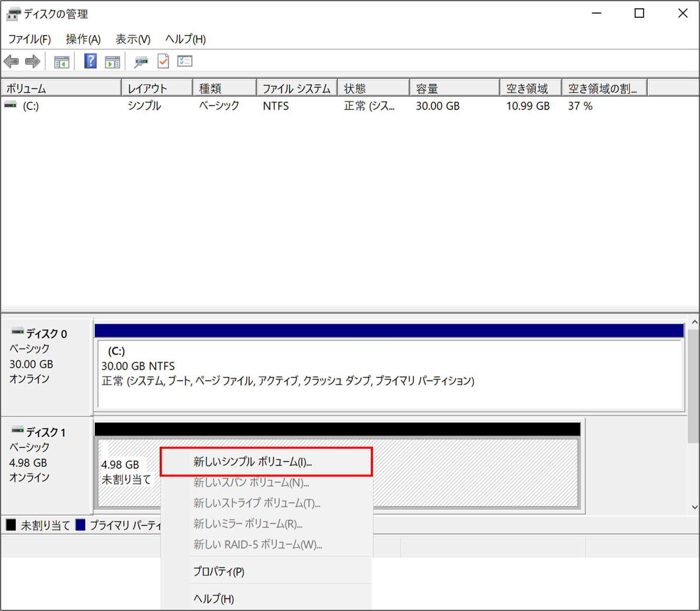Open the 操作(A) menu
Image resolution: width=700 pixels, height=611 pixels.
pyautogui.click(x=83, y=40)
